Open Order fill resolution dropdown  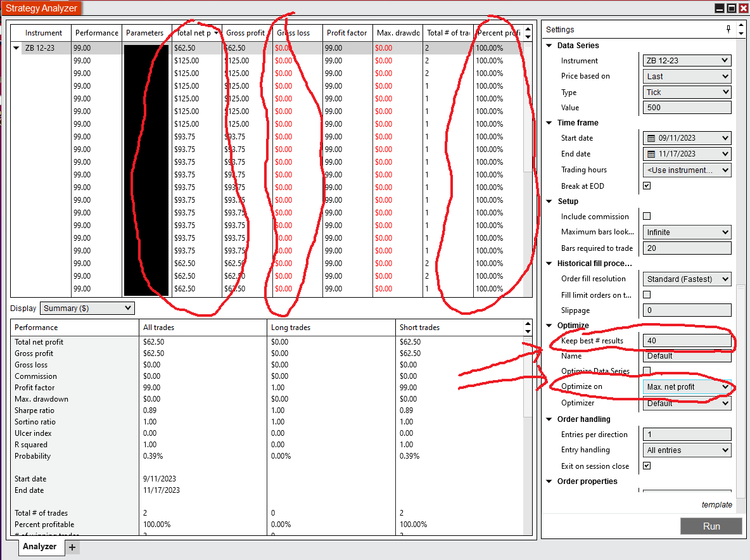687,279
